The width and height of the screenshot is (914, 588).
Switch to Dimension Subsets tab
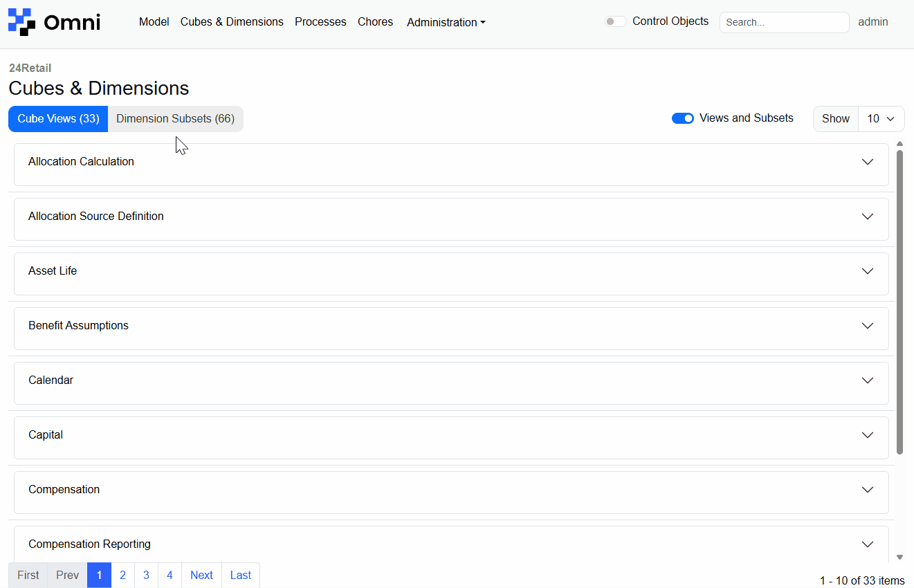click(175, 119)
